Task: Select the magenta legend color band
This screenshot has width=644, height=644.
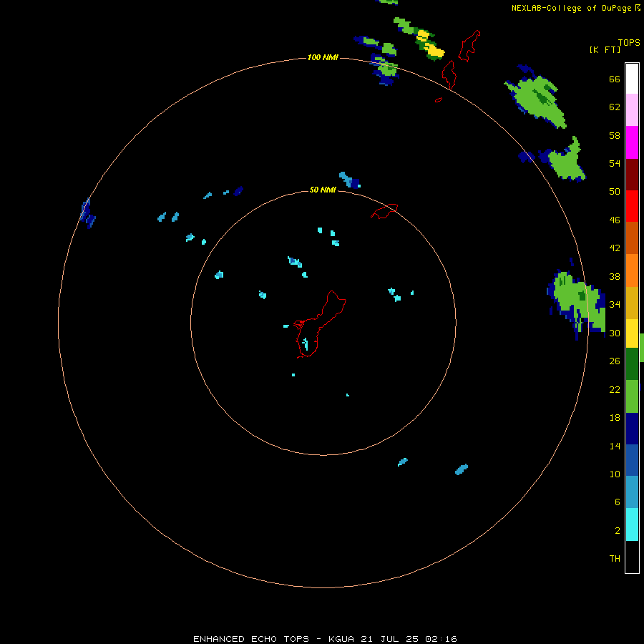Action: [x=632, y=142]
